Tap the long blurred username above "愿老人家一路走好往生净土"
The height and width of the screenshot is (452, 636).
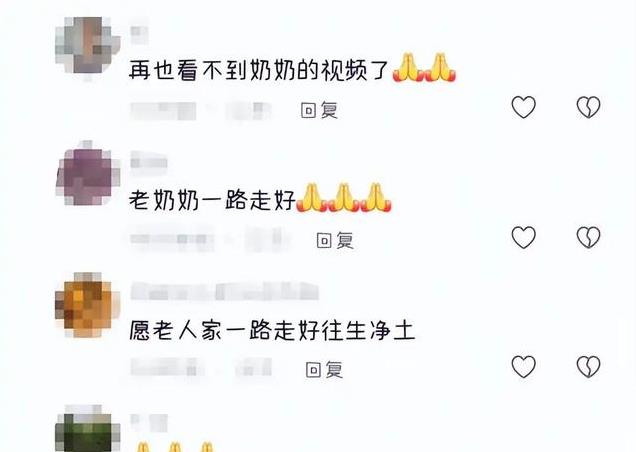pyautogui.click(x=224, y=291)
